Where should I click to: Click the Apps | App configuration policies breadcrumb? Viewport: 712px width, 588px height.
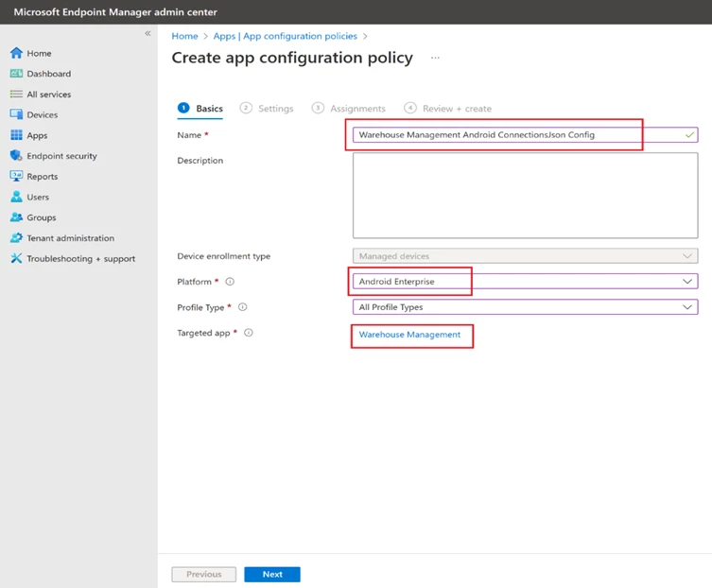click(x=286, y=36)
